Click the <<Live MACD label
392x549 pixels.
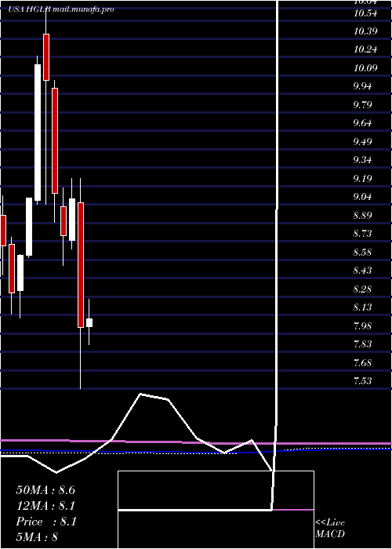point(330,528)
